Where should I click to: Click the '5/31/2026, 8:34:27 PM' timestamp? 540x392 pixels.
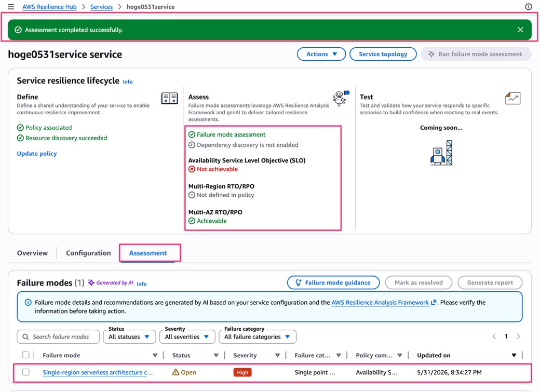point(449,372)
